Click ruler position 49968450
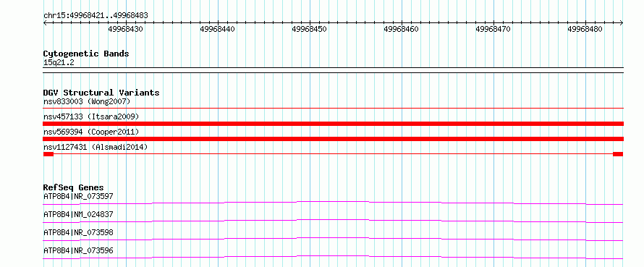Image resolution: width=644 pixels, height=267 pixels. (309, 29)
